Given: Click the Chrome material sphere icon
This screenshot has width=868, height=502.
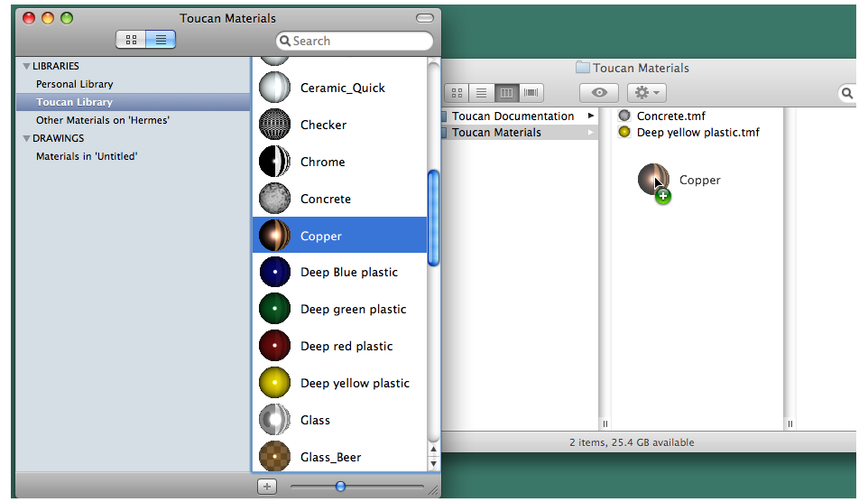Looking at the screenshot, I should pyautogui.click(x=274, y=162).
